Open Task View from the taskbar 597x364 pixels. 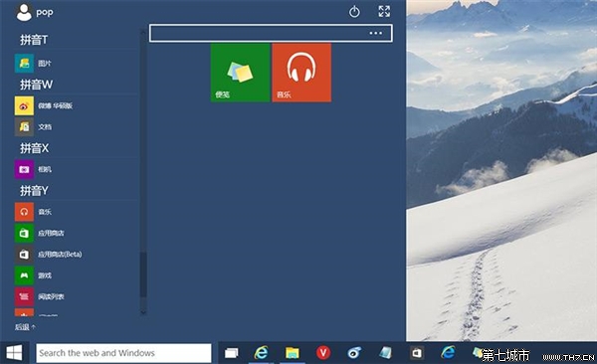[231, 353]
